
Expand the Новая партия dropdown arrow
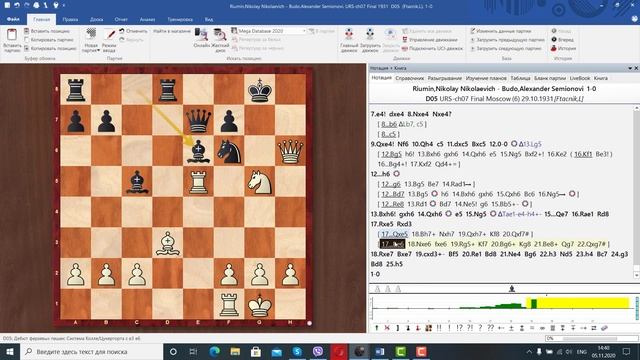point(98,50)
